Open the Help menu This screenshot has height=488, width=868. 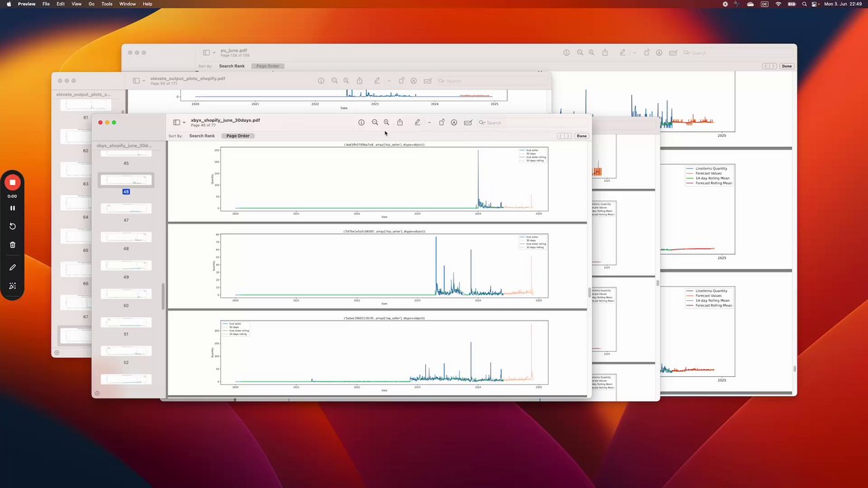(x=147, y=4)
